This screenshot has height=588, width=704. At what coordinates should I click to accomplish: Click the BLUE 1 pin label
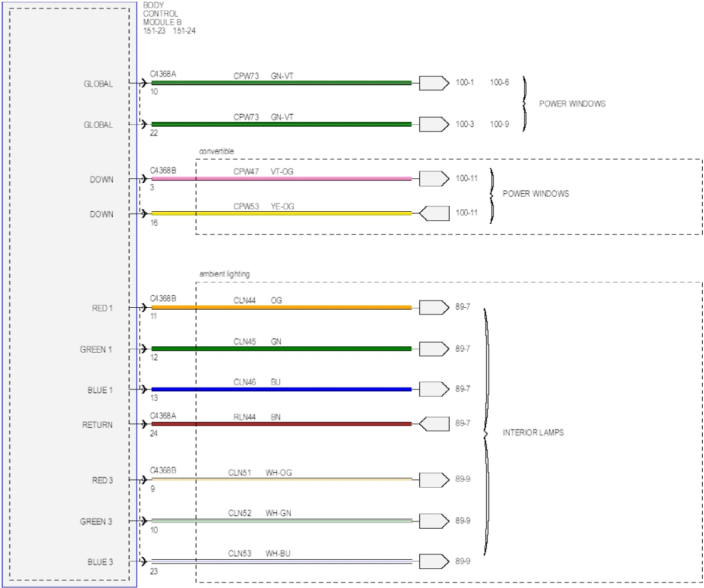[x=100, y=390]
